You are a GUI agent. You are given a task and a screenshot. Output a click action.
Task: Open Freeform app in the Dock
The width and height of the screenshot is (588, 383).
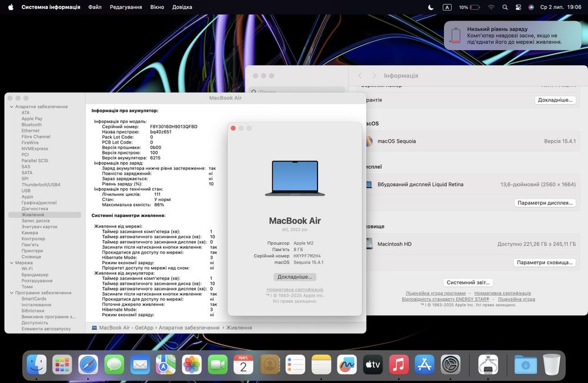pos(347,364)
